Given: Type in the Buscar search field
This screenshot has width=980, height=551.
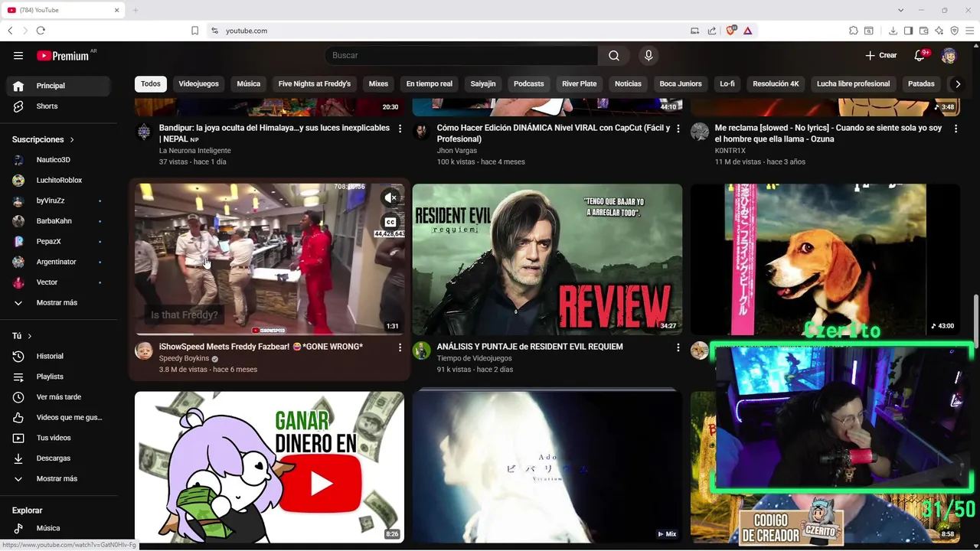Looking at the screenshot, I should click(461, 55).
